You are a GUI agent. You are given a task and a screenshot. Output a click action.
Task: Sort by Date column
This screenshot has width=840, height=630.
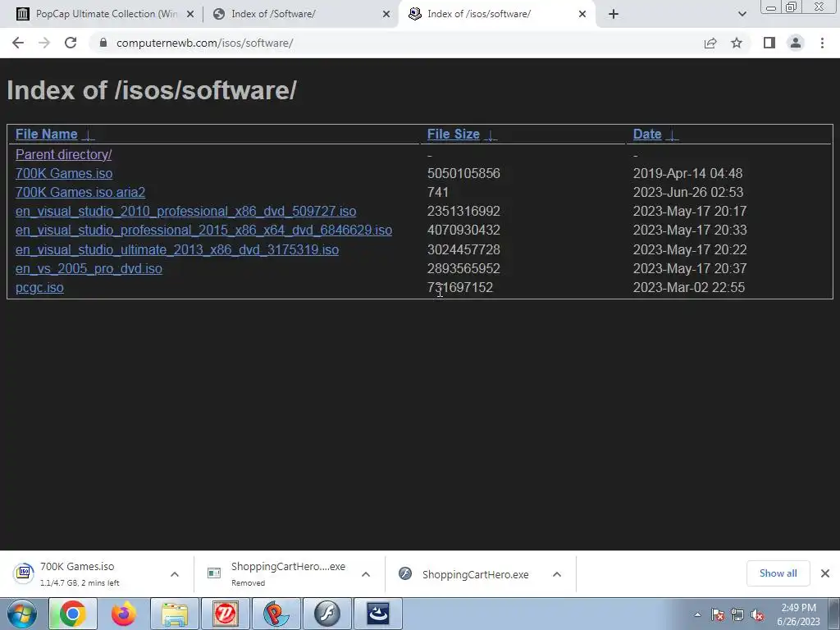pyautogui.click(x=647, y=134)
